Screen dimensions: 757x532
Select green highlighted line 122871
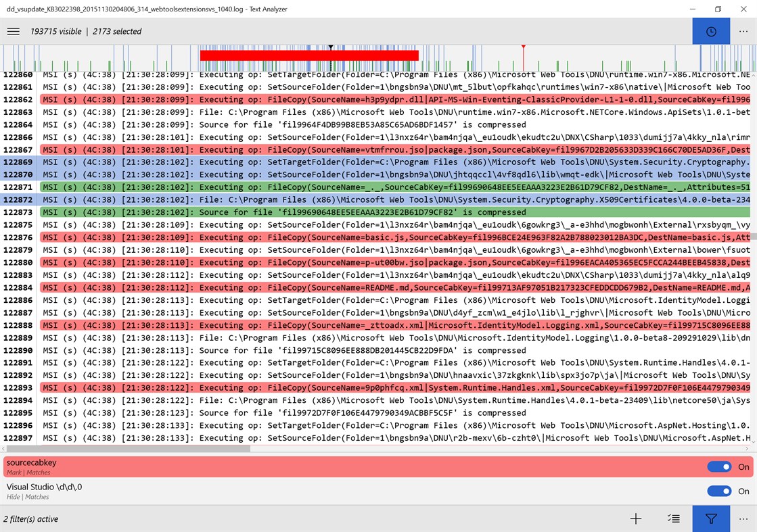coord(377,187)
